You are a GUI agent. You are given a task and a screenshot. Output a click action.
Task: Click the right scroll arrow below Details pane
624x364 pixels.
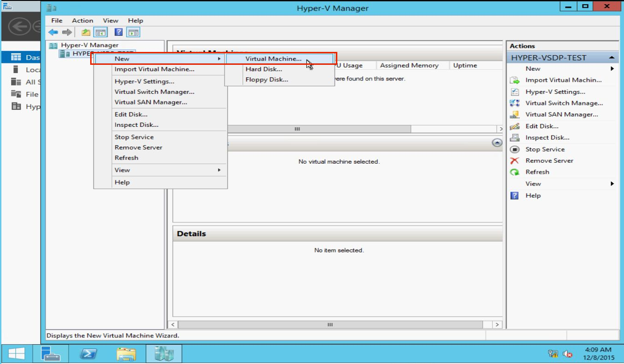(497, 324)
